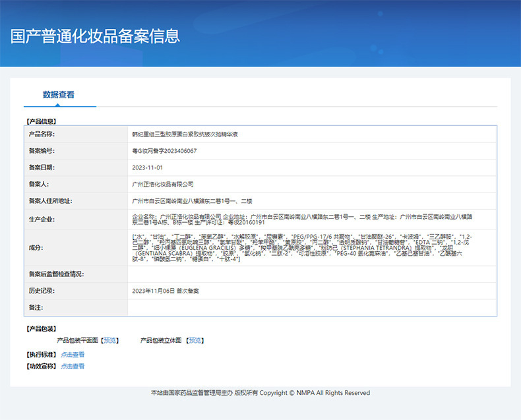Click the 产品包装平面图 label
The height and width of the screenshot is (420, 521).
coord(78,340)
